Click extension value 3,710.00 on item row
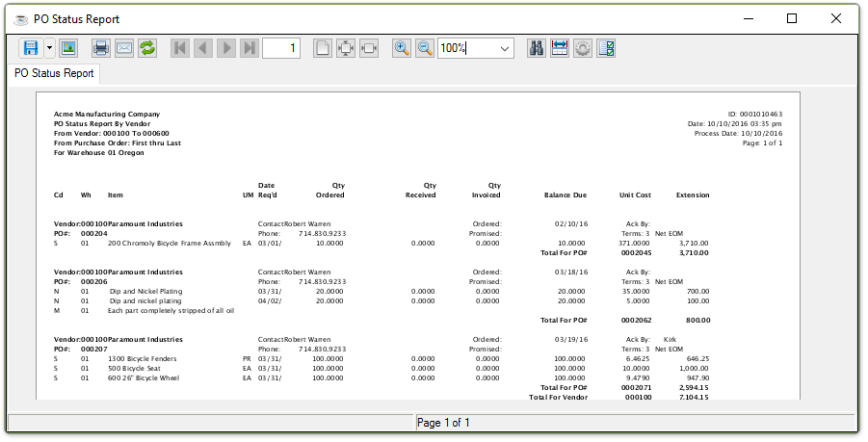This screenshot has height=442, width=868. click(x=694, y=244)
